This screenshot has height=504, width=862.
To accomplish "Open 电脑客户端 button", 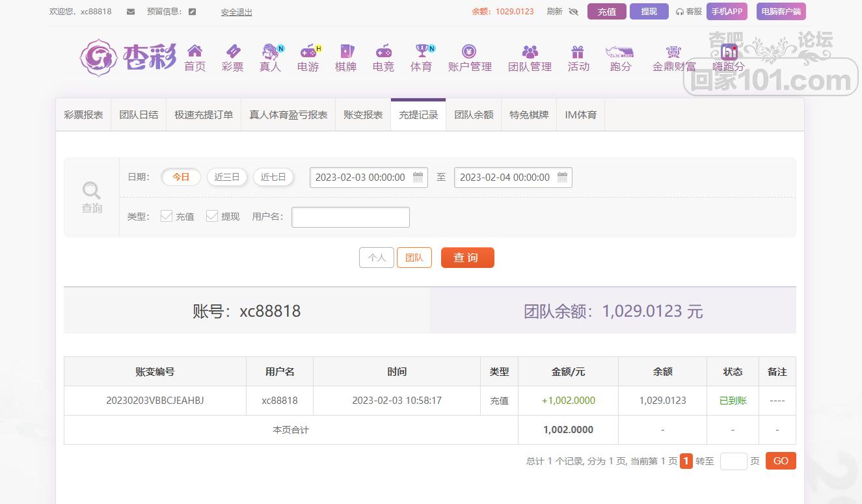I will coord(781,12).
